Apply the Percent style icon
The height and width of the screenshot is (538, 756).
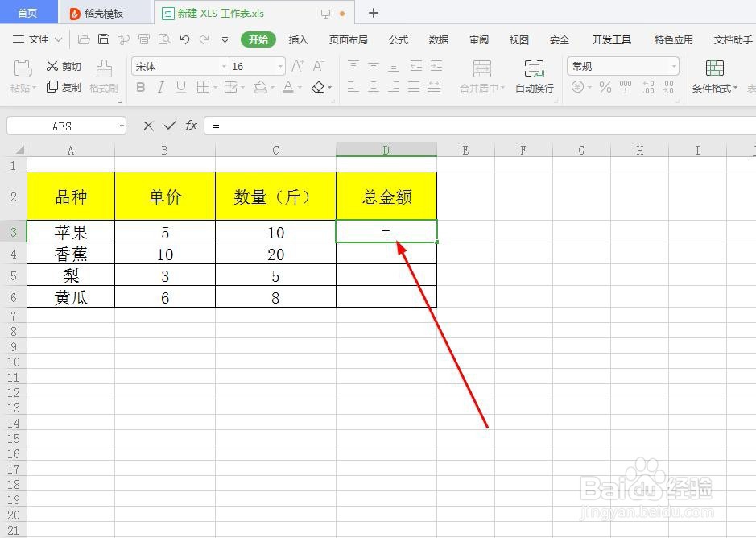coord(603,87)
